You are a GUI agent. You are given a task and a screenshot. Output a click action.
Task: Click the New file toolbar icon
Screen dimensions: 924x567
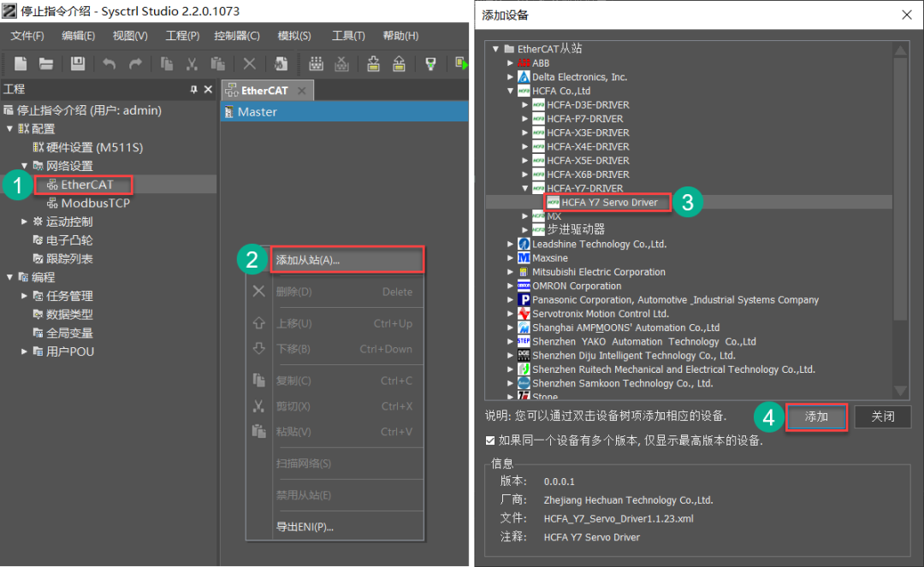pyautogui.click(x=21, y=63)
